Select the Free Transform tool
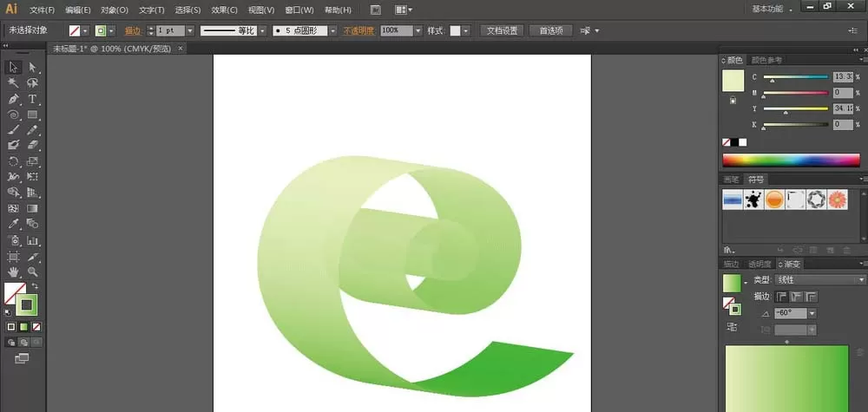 pyautogui.click(x=33, y=177)
